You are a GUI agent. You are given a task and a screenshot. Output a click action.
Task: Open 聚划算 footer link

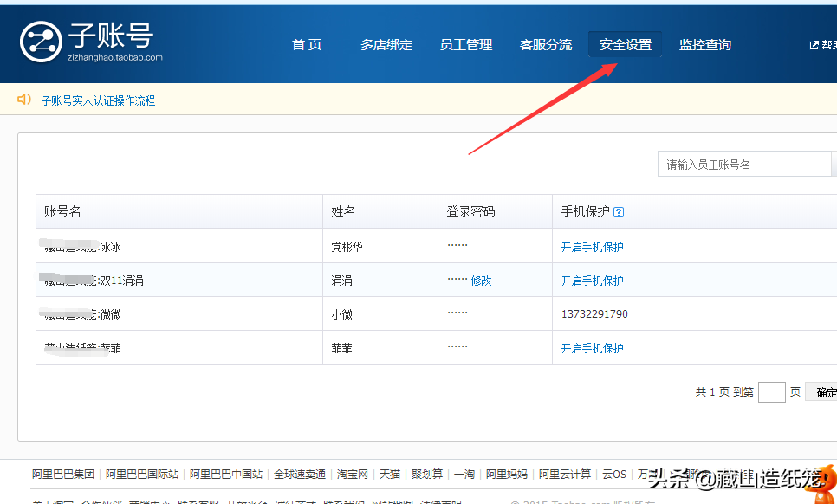pos(427,474)
